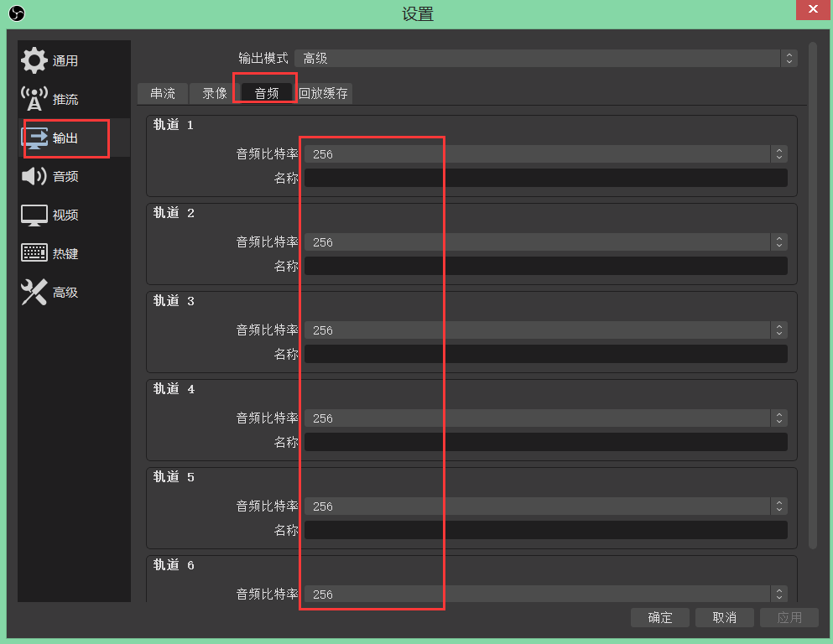833x644 pixels.
Task: Click the OBS logo in title bar
Action: pos(17,13)
